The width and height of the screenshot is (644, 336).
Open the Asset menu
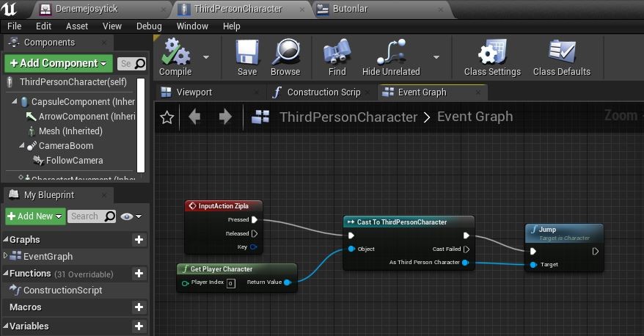[77, 26]
